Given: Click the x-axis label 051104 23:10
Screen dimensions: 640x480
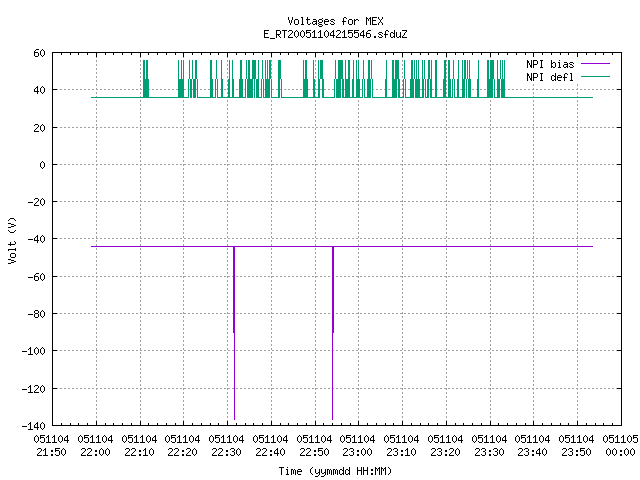Looking at the screenshot, I should click(402, 446).
